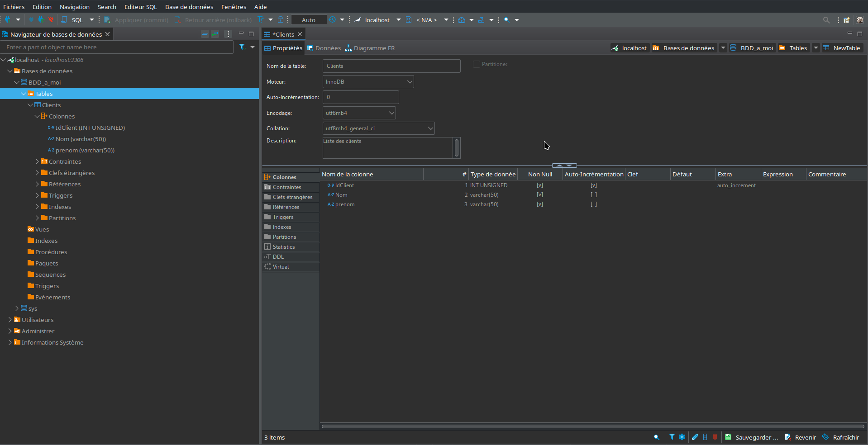Image resolution: width=868 pixels, height=445 pixels.
Task: Open a new SQL editor from the toolbar
Action: (x=73, y=20)
